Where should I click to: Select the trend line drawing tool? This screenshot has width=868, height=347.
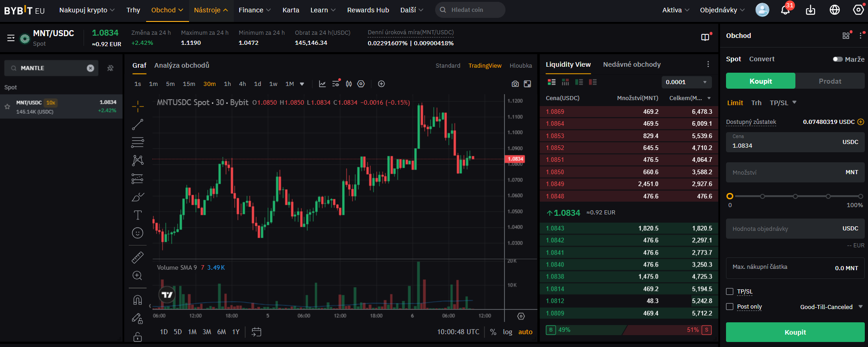click(137, 124)
